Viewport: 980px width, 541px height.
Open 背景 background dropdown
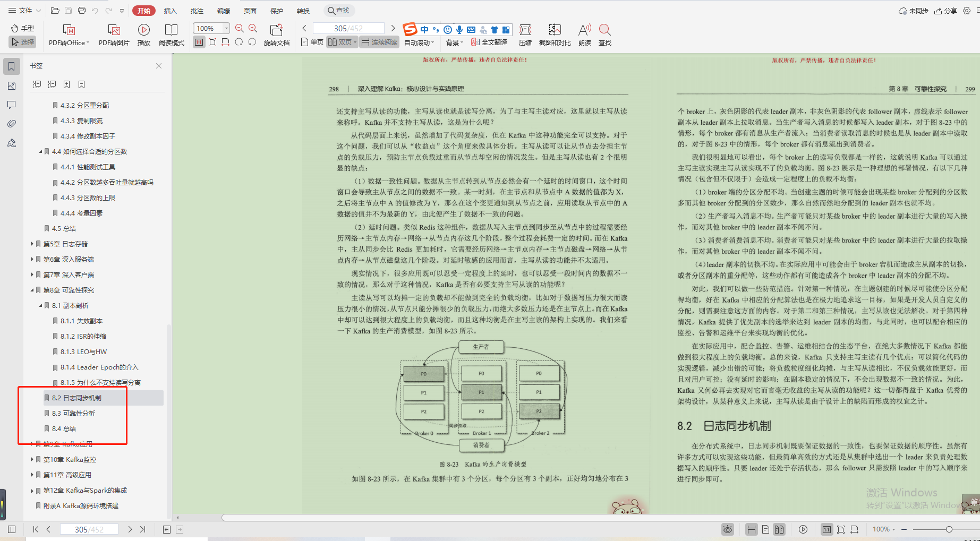(x=455, y=42)
